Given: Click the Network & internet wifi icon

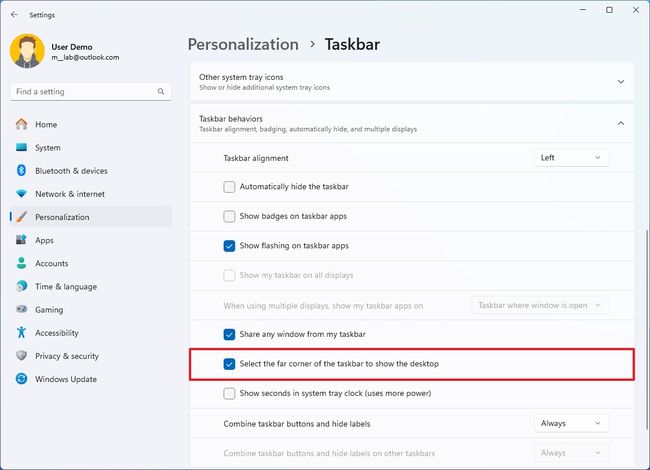Looking at the screenshot, I should point(21,194).
